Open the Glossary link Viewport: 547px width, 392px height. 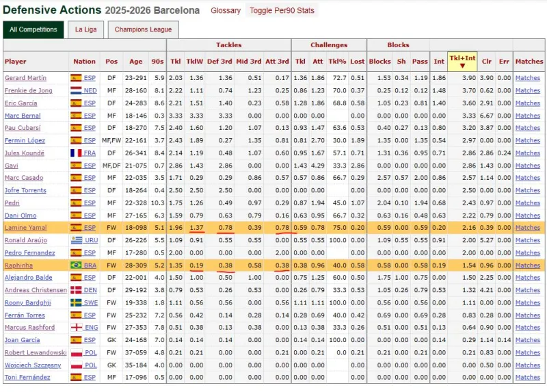(226, 11)
